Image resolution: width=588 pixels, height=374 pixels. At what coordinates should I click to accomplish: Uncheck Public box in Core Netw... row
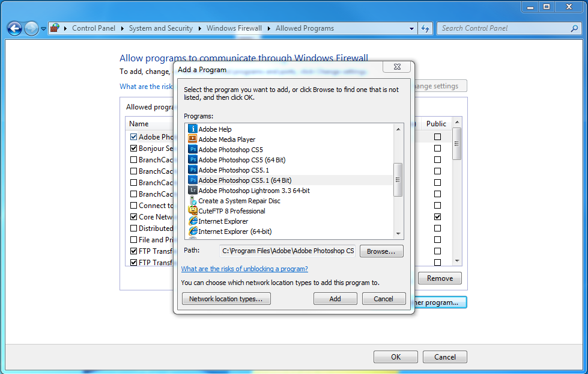[437, 216]
